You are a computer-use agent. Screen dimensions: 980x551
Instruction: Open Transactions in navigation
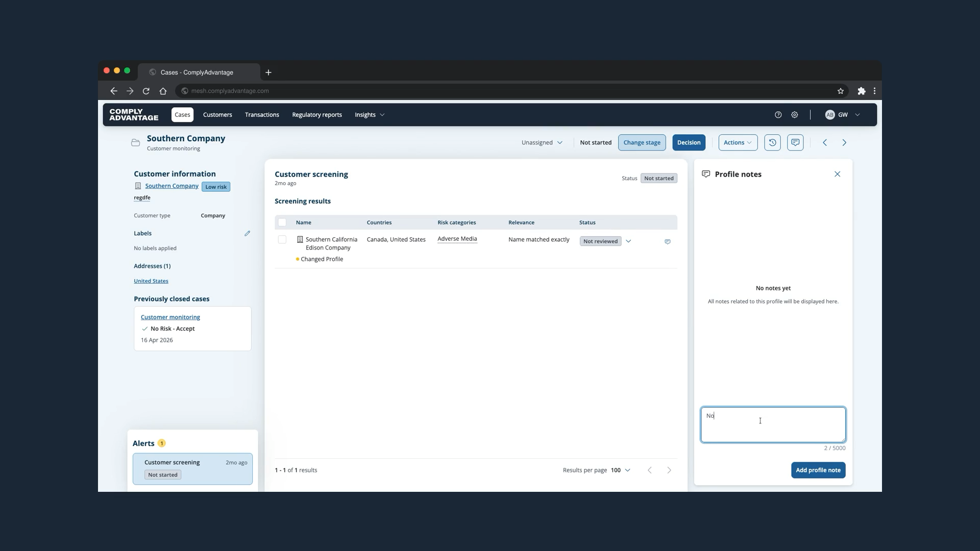pyautogui.click(x=262, y=115)
